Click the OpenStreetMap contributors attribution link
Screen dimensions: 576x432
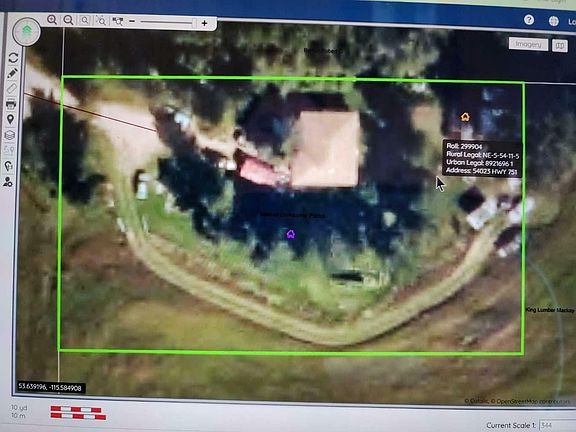(x=532, y=402)
